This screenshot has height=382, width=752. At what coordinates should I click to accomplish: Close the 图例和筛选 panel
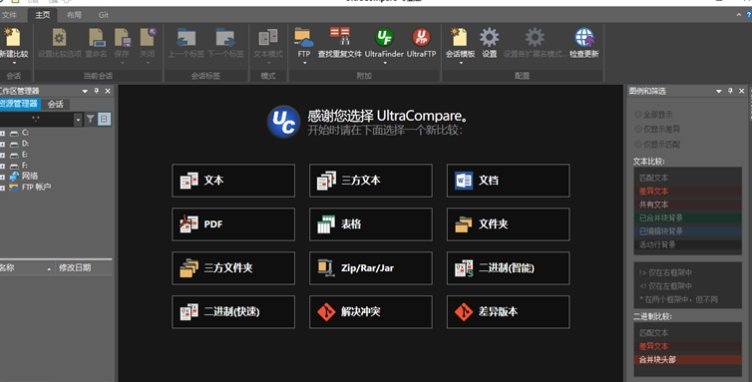(742, 91)
